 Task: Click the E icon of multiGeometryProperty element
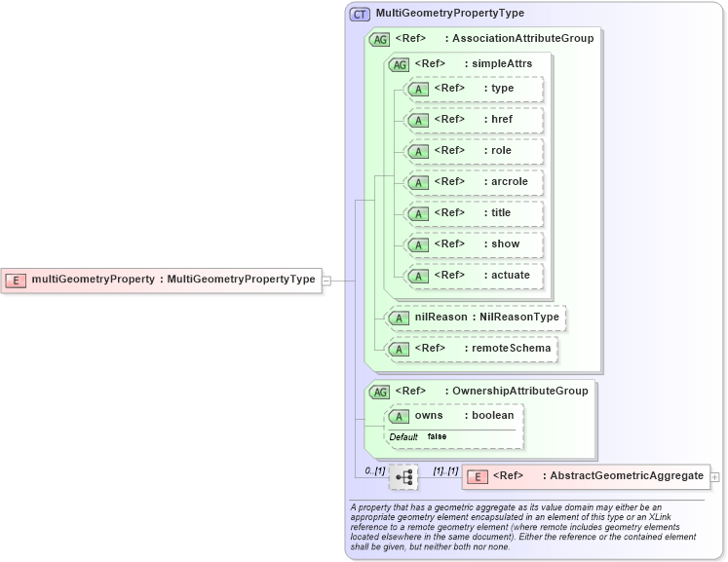pos(16,281)
